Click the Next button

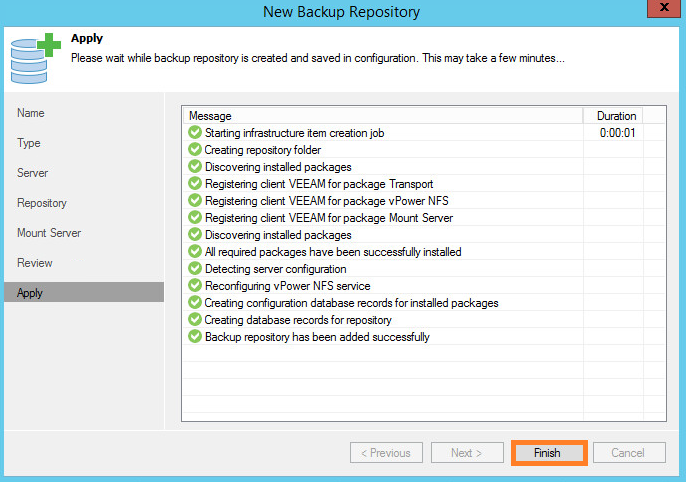(x=467, y=453)
